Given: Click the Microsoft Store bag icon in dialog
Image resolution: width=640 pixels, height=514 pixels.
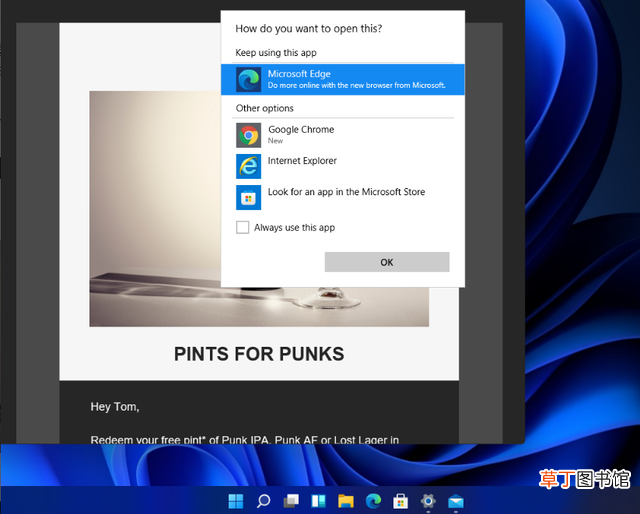Looking at the screenshot, I should click(x=248, y=197).
